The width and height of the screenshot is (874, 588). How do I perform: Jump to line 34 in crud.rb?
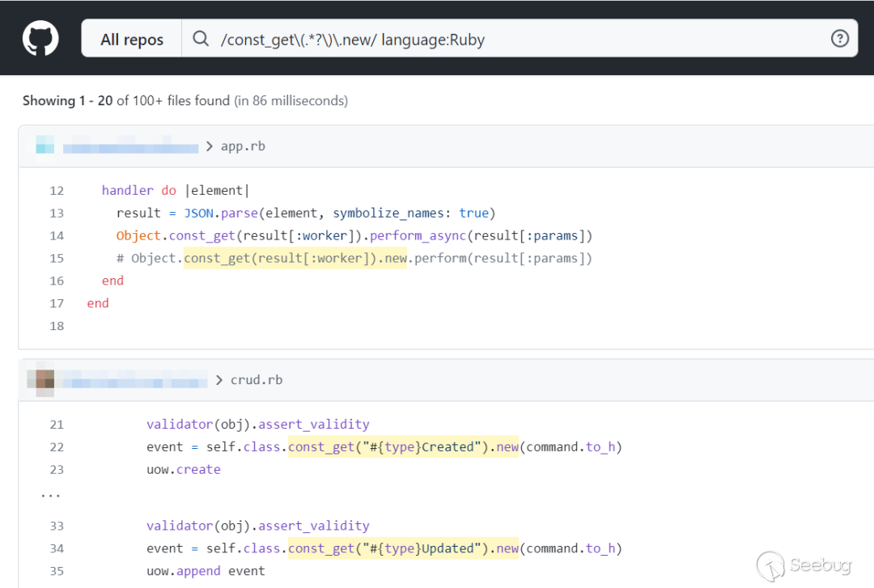pos(56,548)
